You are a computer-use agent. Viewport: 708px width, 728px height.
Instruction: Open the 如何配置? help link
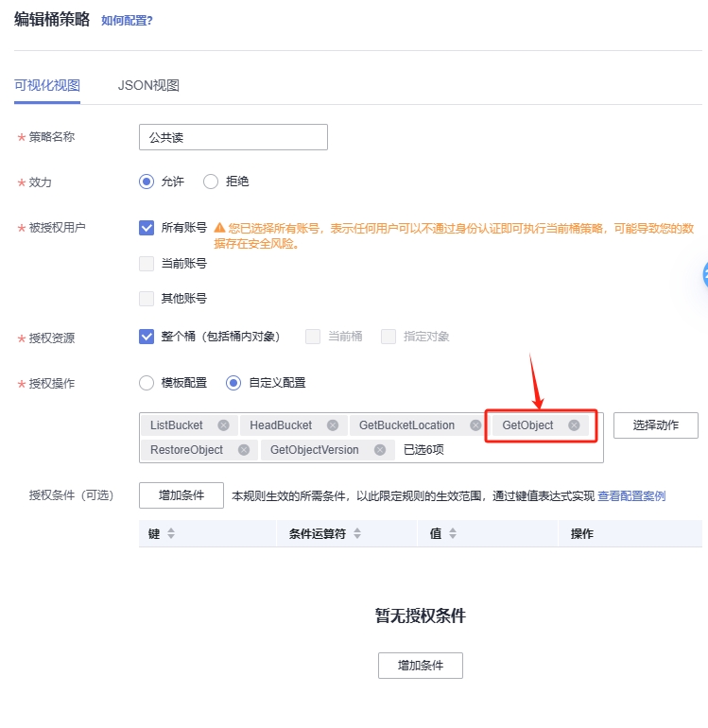point(127,20)
